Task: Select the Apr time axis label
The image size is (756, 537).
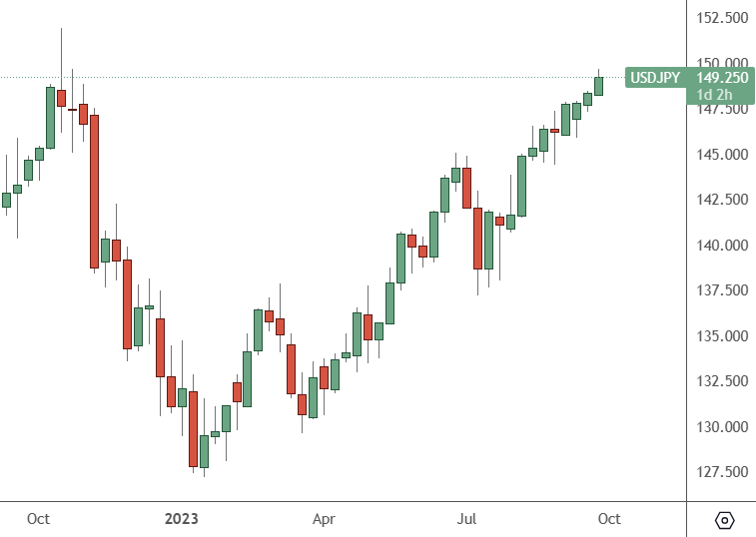Action: click(324, 519)
